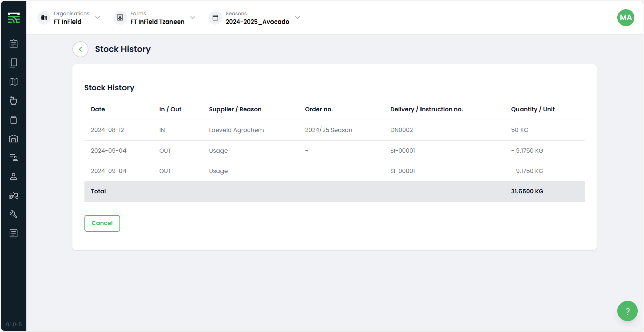Click the version number 0.1.0-5
This screenshot has width=644, height=332.
(14, 324)
